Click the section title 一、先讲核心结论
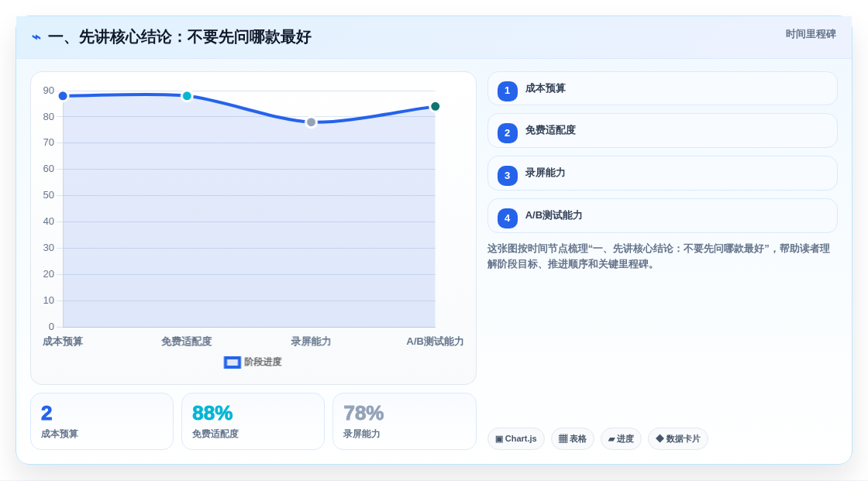Viewport: 868px width, 481px height. [179, 37]
